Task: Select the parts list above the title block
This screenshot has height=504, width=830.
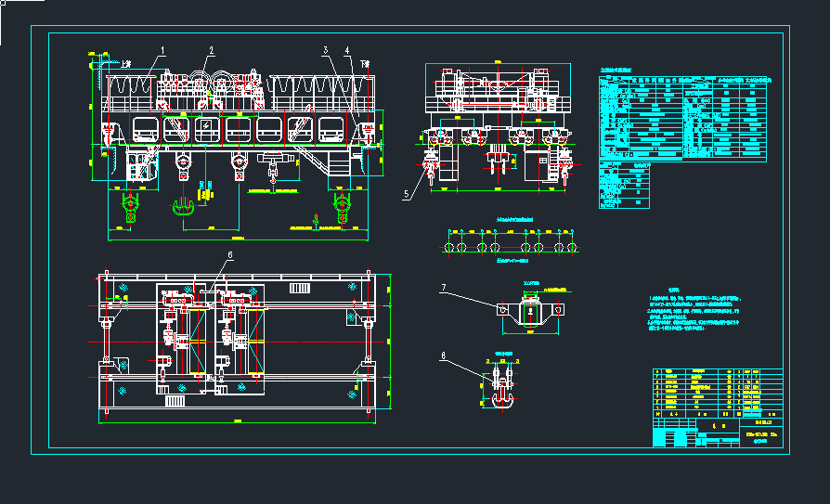Action: [x=717, y=391]
